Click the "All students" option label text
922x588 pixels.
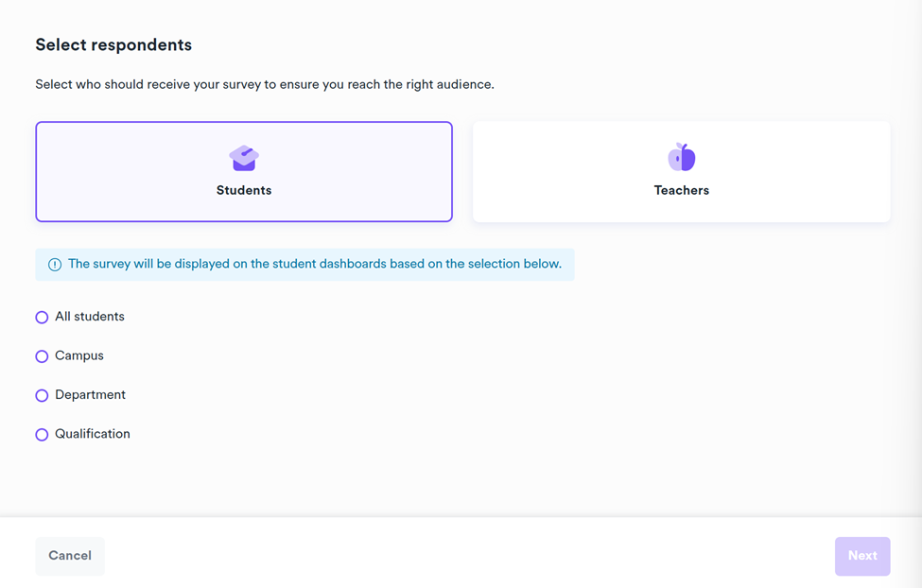[90, 317]
